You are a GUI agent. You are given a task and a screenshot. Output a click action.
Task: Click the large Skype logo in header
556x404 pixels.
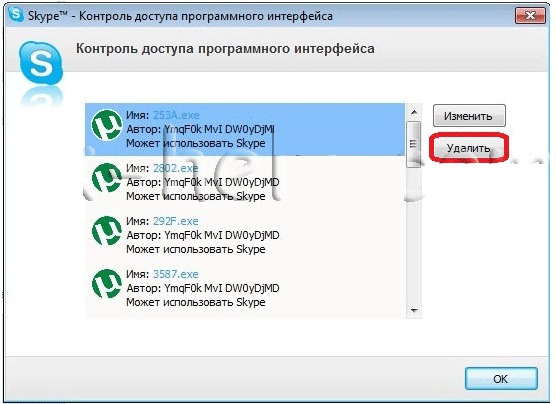click(41, 63)
